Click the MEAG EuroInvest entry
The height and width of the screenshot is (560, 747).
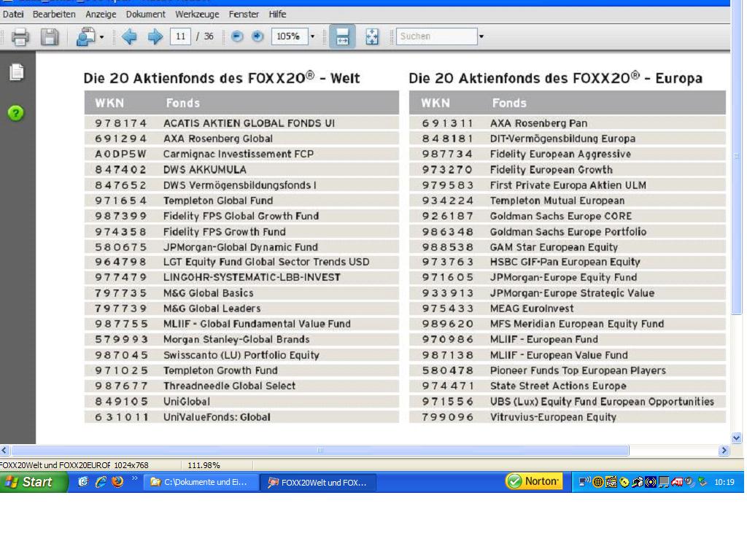[532, 308]
